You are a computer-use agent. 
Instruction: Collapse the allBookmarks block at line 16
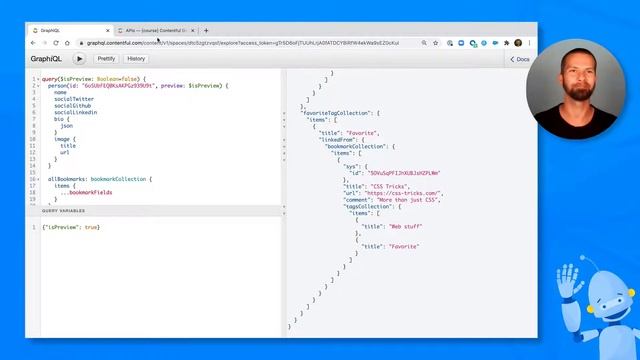[38, 179]
